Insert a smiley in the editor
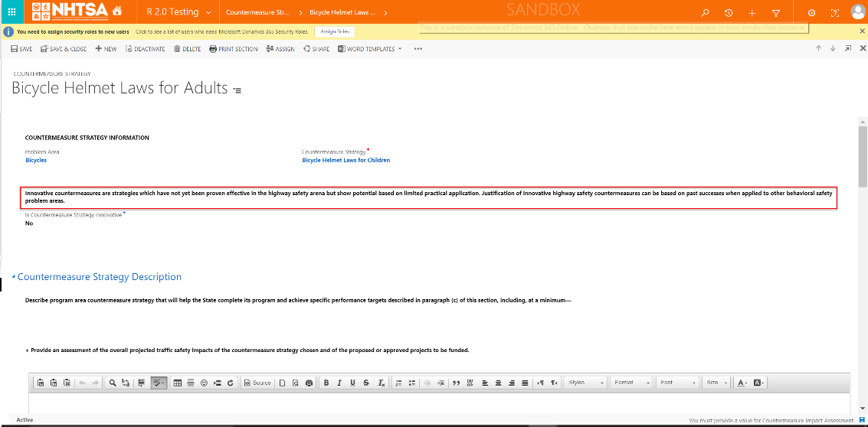 204,383
